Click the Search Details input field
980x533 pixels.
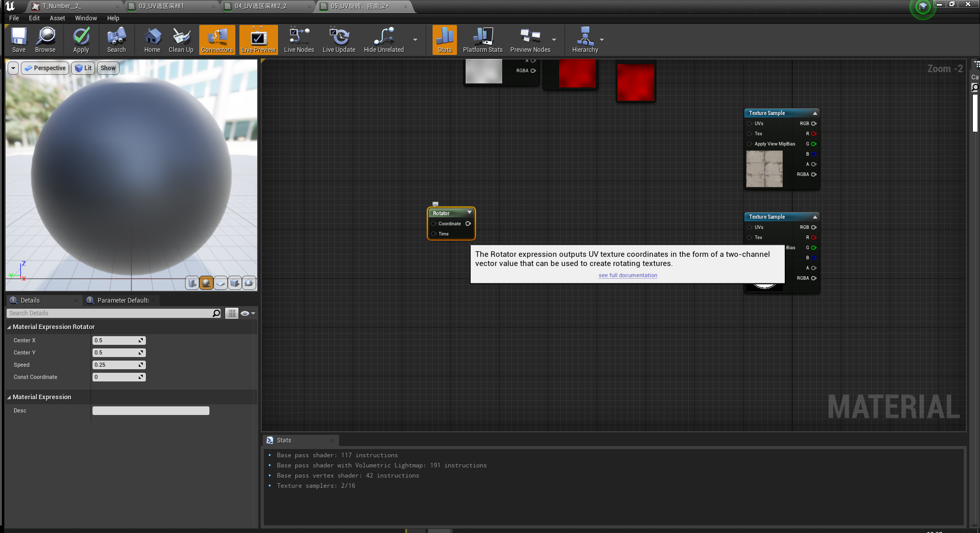point(112,313)
